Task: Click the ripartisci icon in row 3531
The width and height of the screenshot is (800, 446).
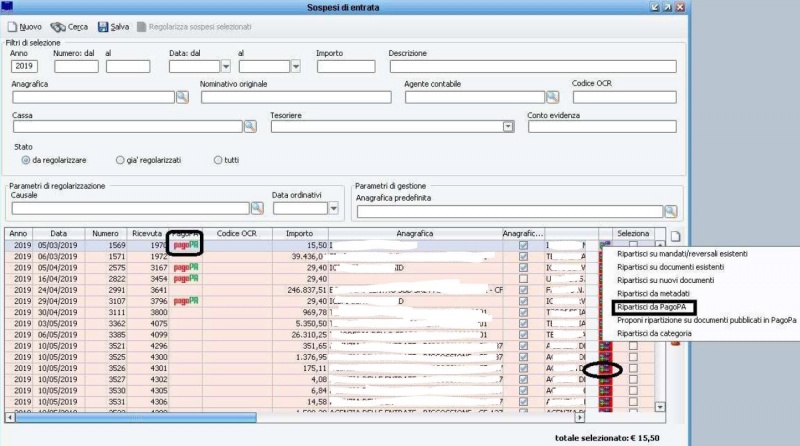Action: [605, 402]
